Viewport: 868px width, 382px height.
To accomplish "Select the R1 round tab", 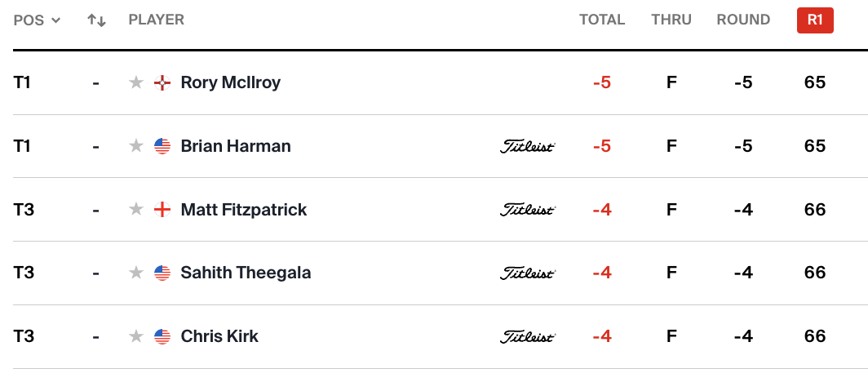I will tap(815, 20).
